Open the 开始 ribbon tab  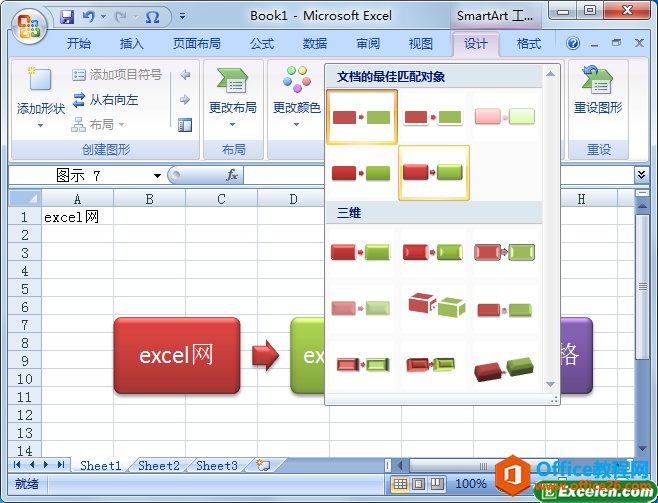(x=79, y=44)
